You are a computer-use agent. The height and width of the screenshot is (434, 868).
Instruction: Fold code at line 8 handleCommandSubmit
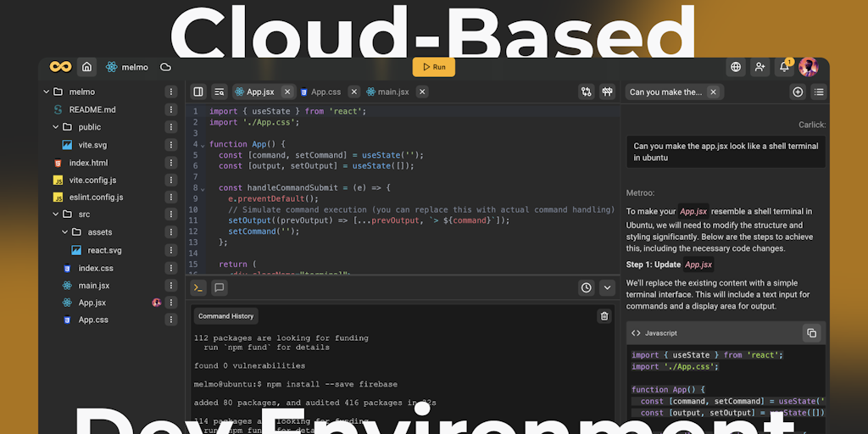203,189
